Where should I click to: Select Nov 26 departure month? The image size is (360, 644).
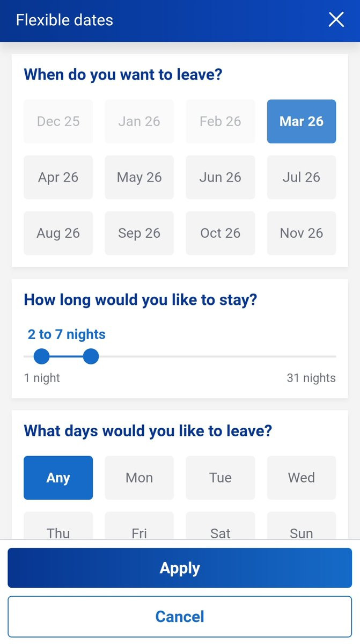pyautogui.click(x=302, y=233)
